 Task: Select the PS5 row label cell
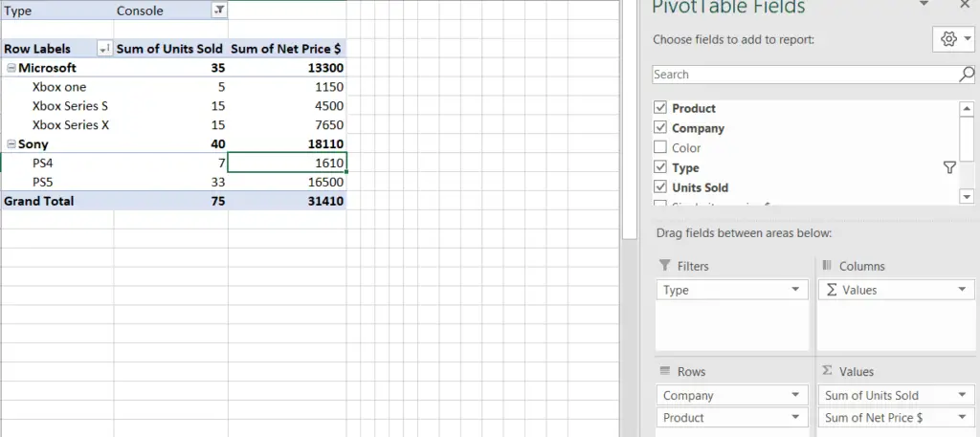pos(57,183)
